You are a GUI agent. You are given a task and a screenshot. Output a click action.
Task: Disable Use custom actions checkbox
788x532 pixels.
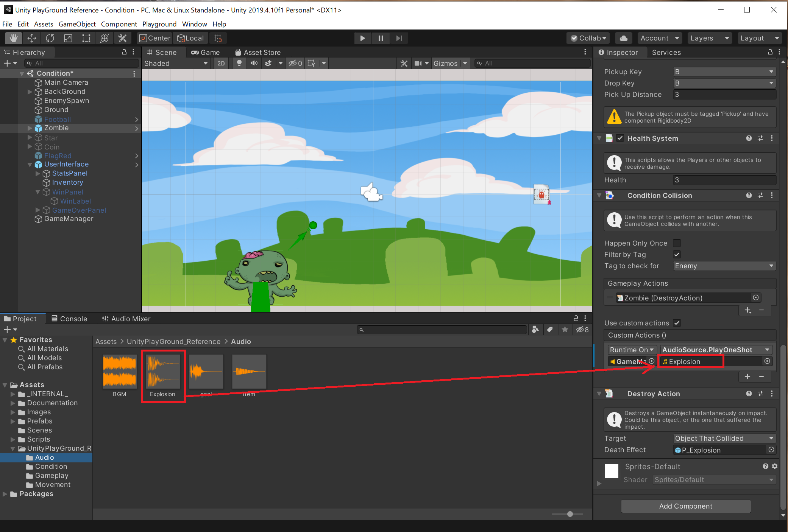677,323
